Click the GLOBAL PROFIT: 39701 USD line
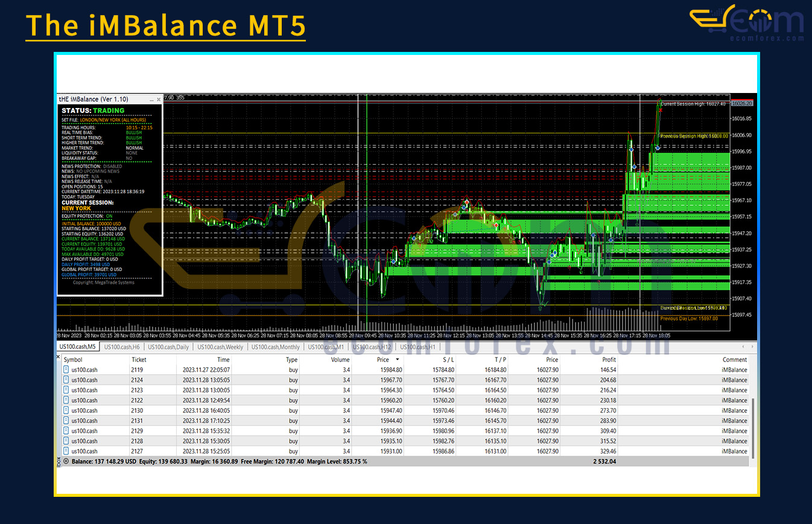 point(88,274)
